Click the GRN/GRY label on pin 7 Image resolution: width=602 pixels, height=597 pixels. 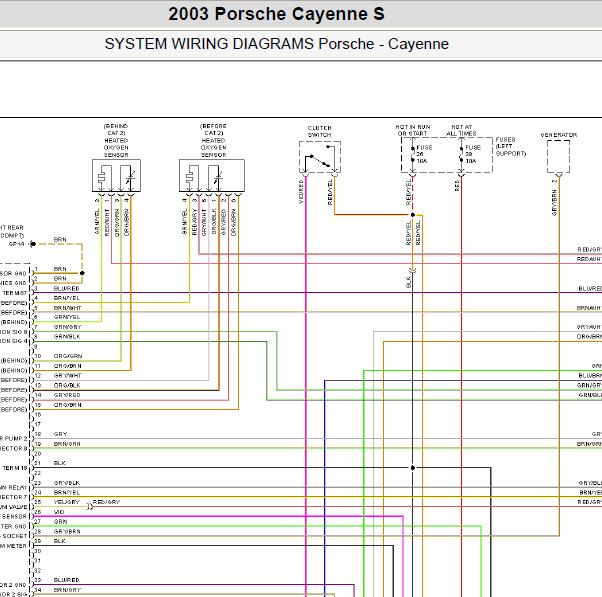coord(68,327)
